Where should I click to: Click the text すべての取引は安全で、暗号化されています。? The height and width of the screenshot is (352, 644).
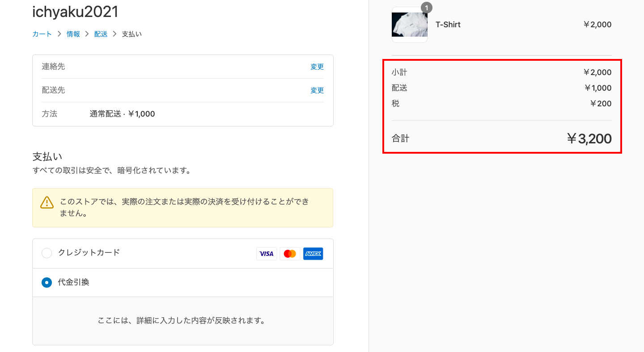pyautogui.click(x=112, y=171)
